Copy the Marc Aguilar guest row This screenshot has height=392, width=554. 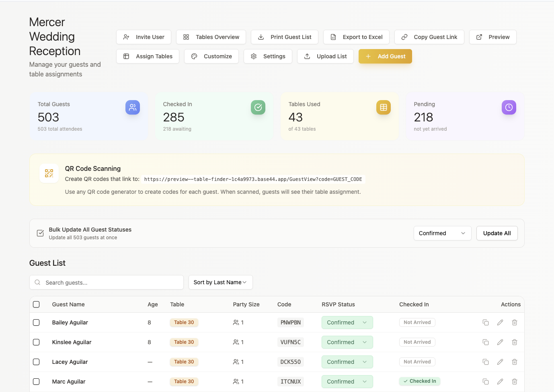point(486,382)
